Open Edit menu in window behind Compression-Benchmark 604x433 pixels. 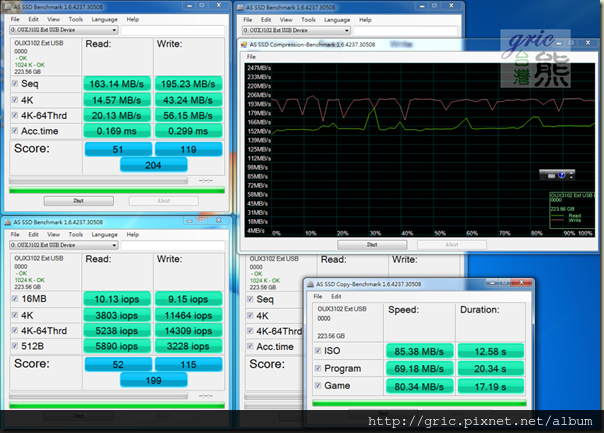click(266, 20)
